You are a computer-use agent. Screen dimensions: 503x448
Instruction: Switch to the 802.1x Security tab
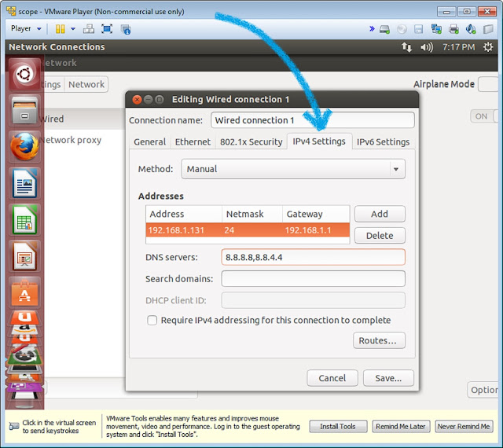pyautogui.click(x=251, y=141)
